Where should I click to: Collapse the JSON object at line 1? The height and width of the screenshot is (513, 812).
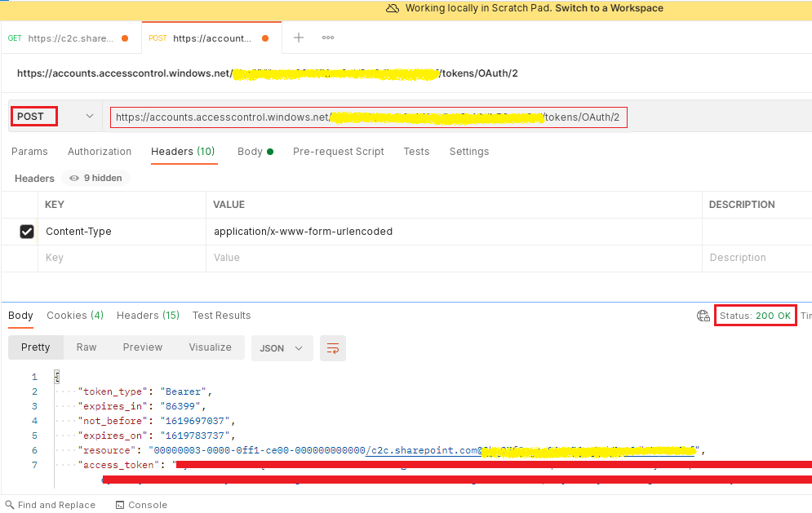click(55, 376)
